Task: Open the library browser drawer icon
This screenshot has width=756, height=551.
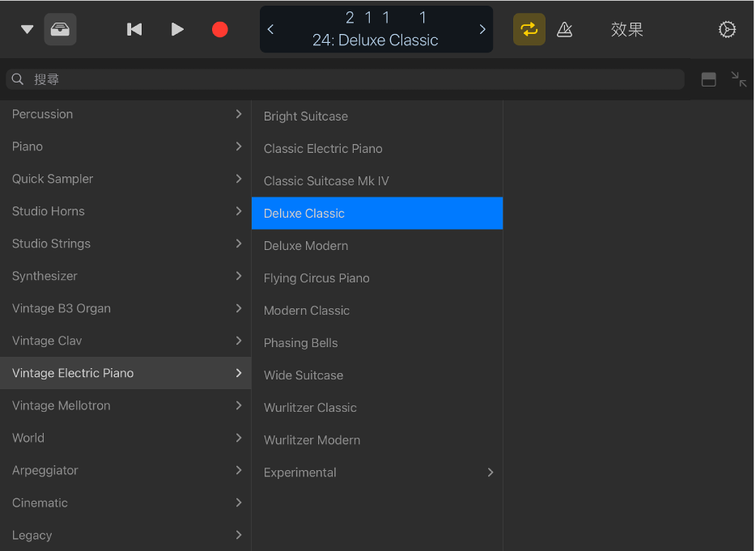Action: [60, 30]
